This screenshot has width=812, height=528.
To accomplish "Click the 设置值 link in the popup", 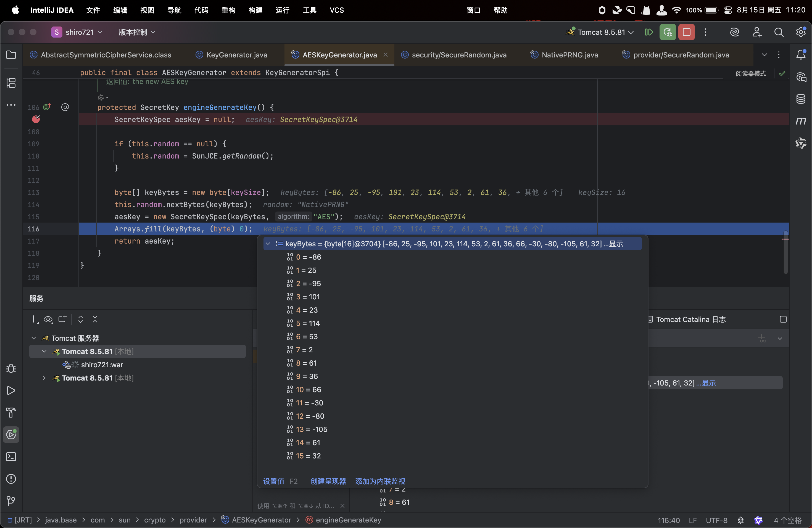I will click(x=273, y=481).
